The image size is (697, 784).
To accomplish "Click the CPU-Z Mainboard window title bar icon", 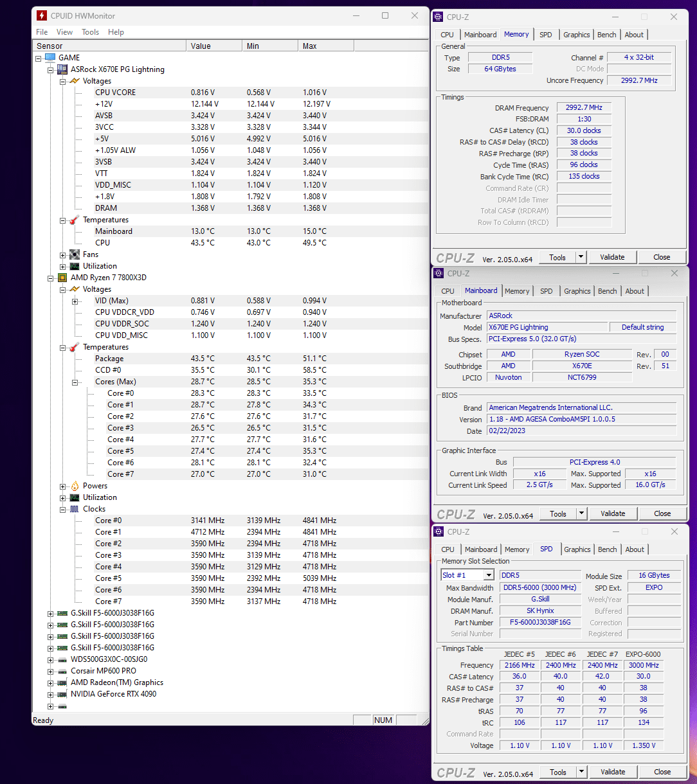I will tap(439, 273).
